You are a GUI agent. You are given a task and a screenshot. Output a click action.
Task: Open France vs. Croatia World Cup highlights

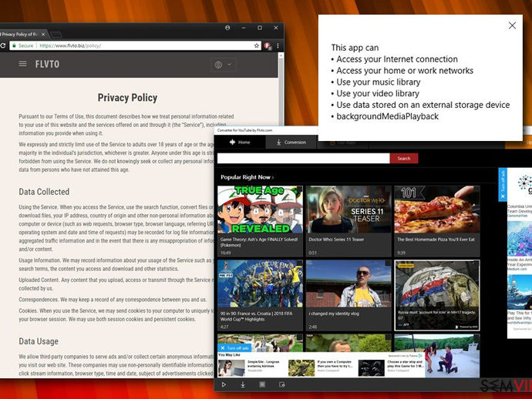(260, 283)
